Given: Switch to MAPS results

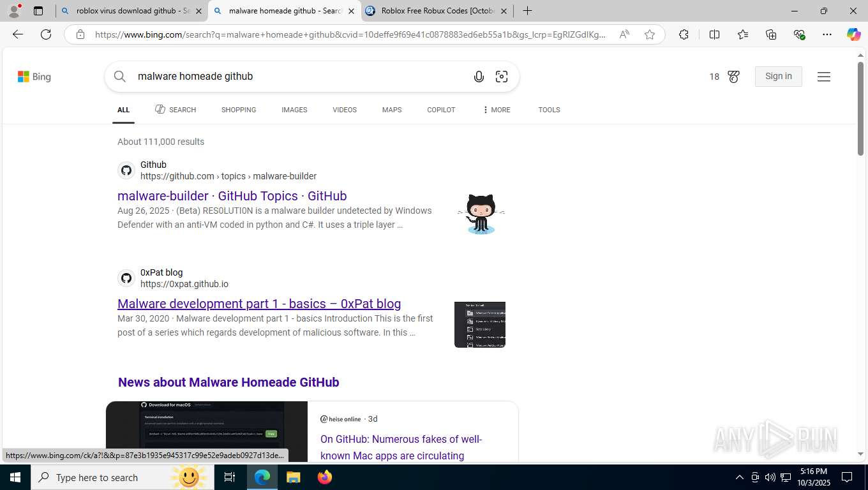Looking at the screenshot, I should tap(392, 110).
